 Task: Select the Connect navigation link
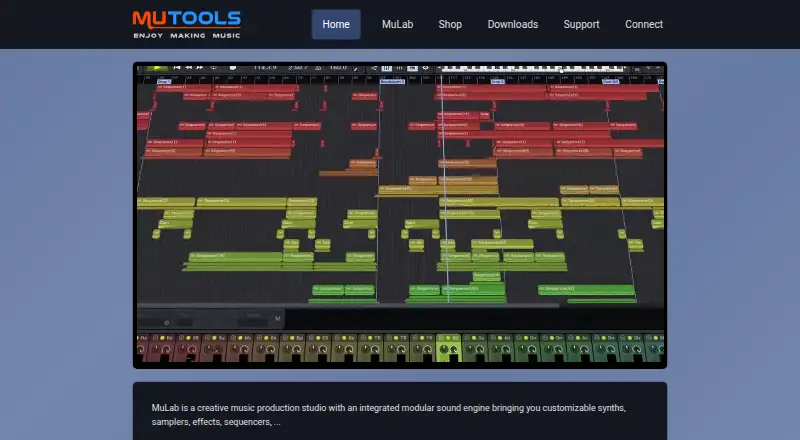click(x=644, y=25)
